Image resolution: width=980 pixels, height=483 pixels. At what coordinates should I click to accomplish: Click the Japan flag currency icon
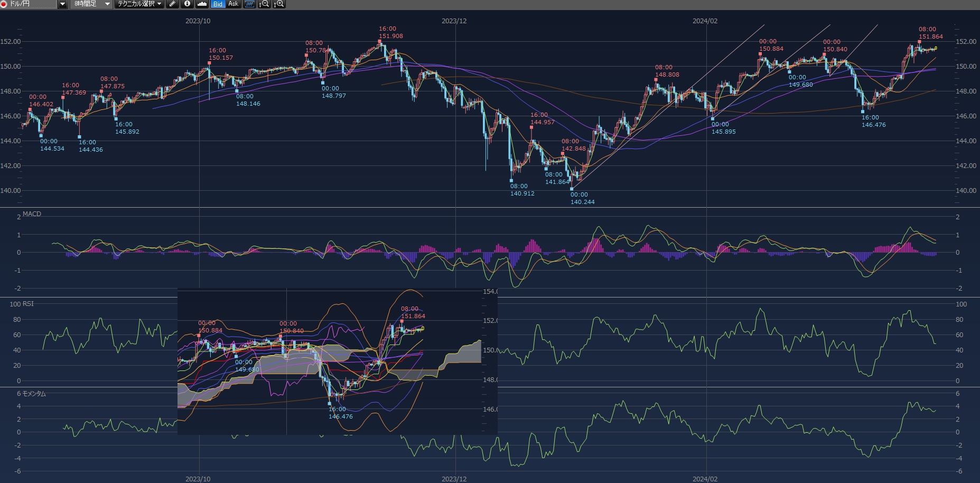[x=4, y=4]
